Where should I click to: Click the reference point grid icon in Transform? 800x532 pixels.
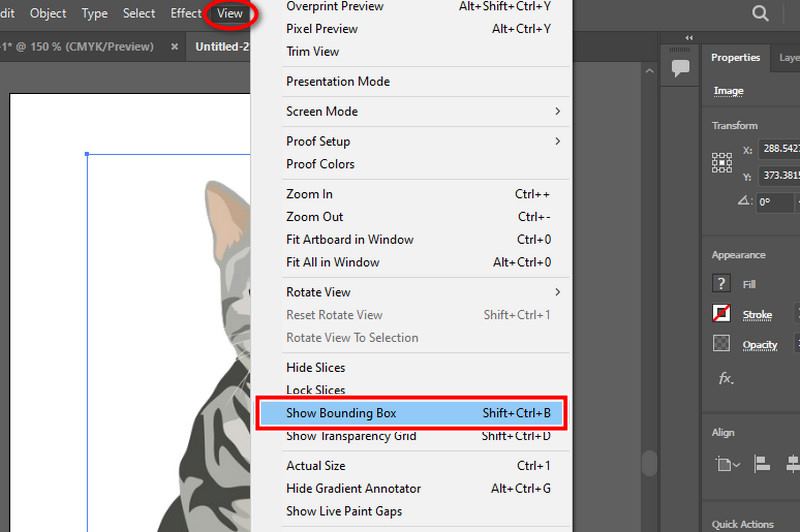point(722,163)
